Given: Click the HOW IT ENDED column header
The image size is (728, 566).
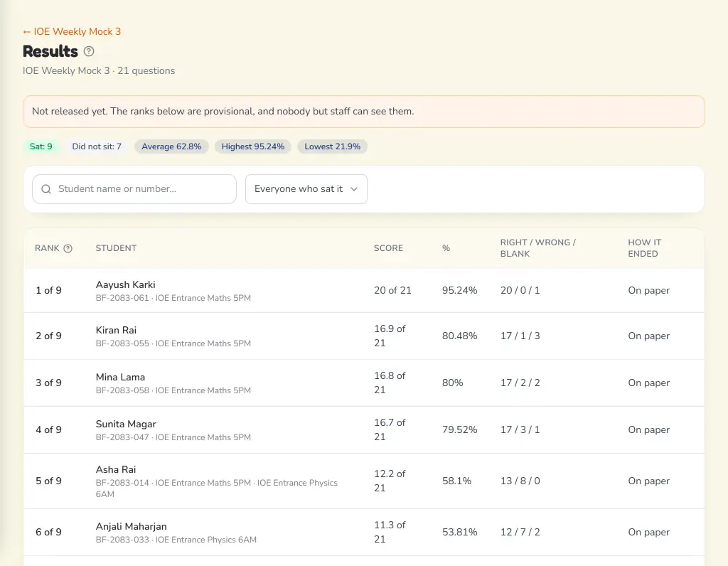Looking at the screenshot, I should (644, 248).
